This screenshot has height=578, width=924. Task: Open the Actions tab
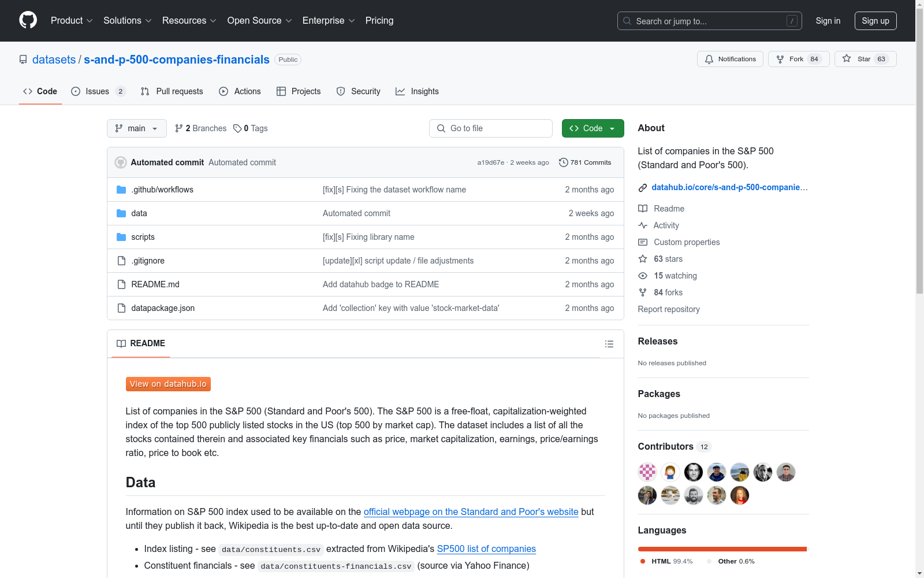coord(240,91)
